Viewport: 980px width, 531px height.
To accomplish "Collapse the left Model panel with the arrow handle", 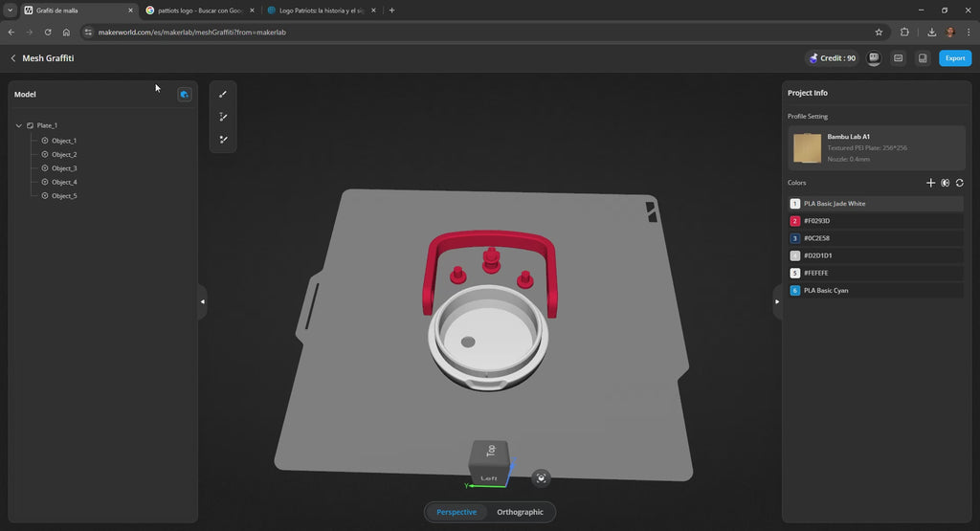I will 203,301.
